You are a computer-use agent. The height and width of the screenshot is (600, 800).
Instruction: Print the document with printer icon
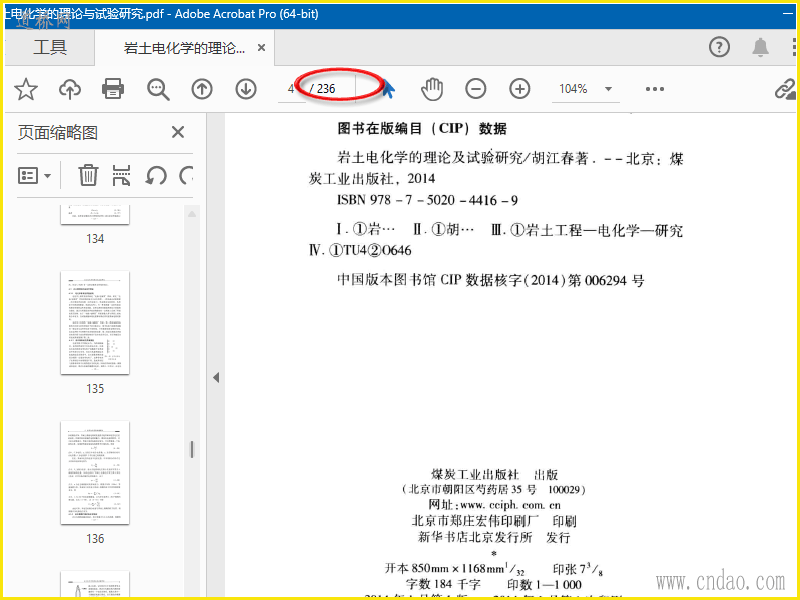[x=113, y=89]
